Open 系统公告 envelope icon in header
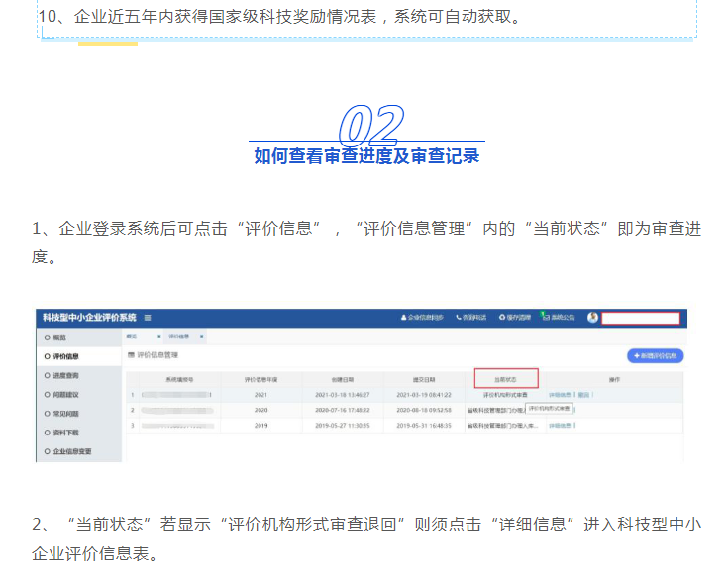The height and width of the screenshot is (579, 728). (546, 318)
